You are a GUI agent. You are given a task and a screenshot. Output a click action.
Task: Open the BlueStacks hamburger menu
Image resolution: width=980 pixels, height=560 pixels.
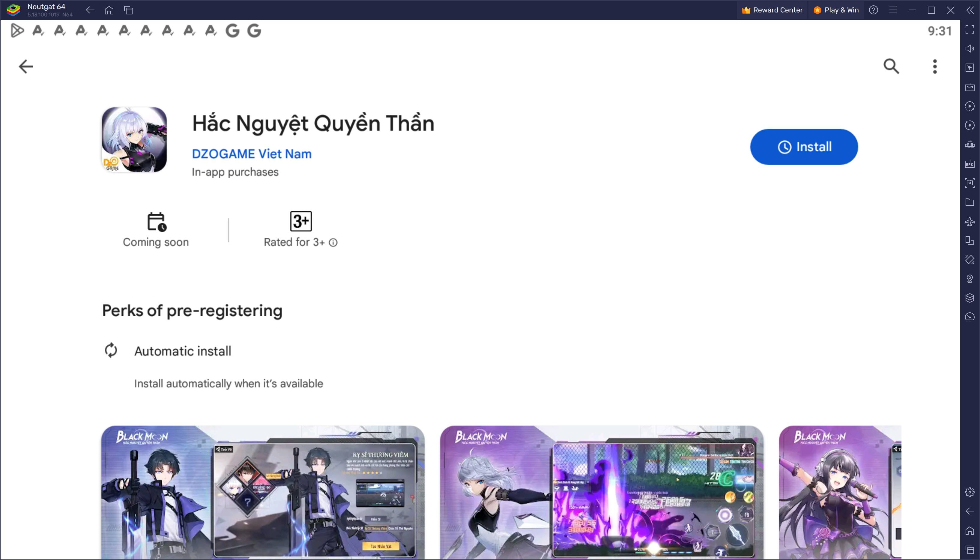(893, 10)
